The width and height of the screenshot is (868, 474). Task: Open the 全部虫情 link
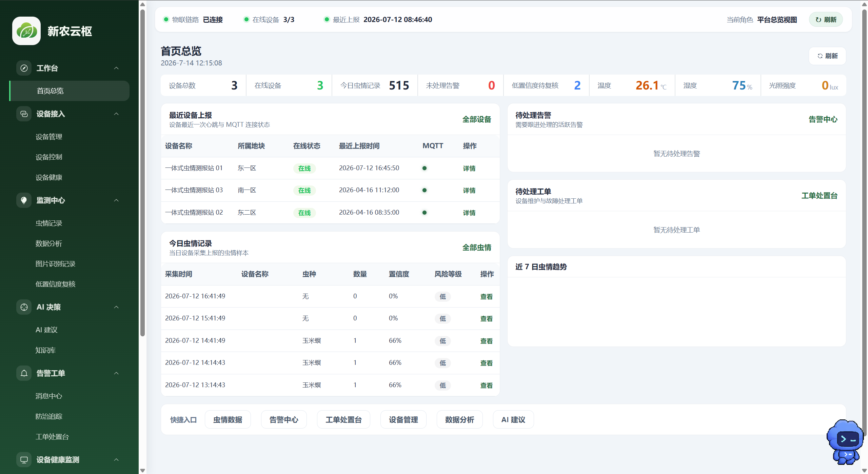(x=477, y=248)
